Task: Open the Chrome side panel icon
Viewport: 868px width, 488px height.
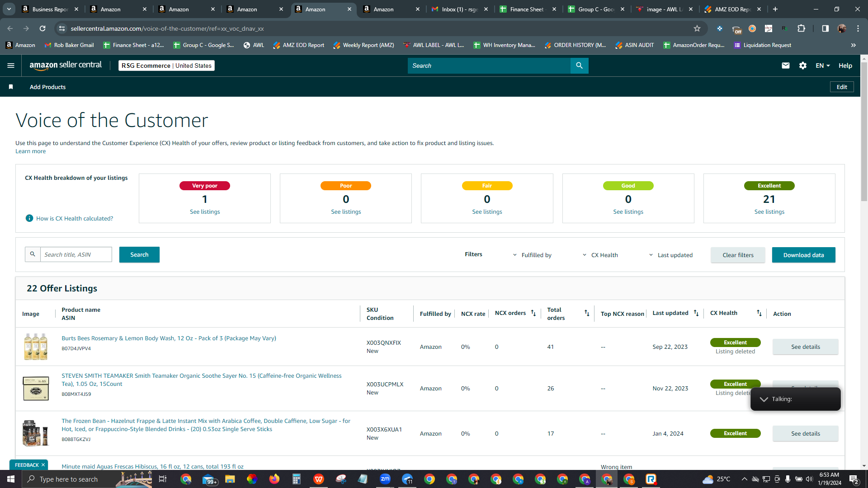Action: coord(826,28)
